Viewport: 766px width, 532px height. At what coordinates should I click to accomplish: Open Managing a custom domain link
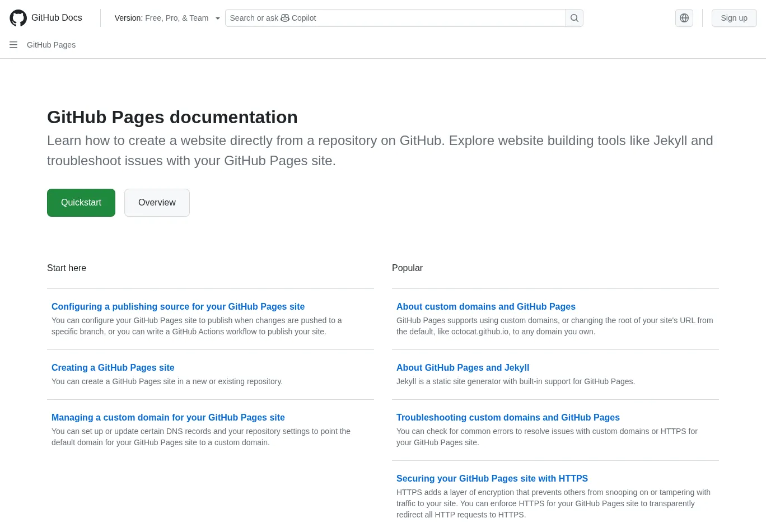168,417
